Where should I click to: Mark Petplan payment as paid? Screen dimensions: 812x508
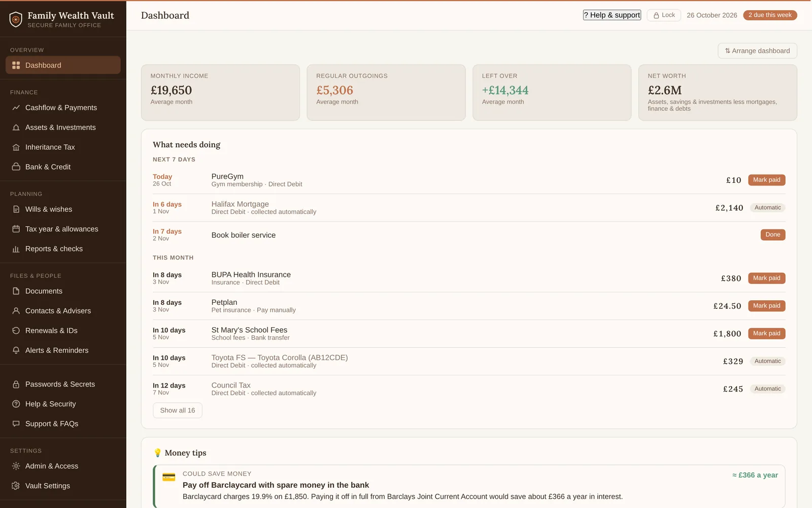tap(766, 306)
